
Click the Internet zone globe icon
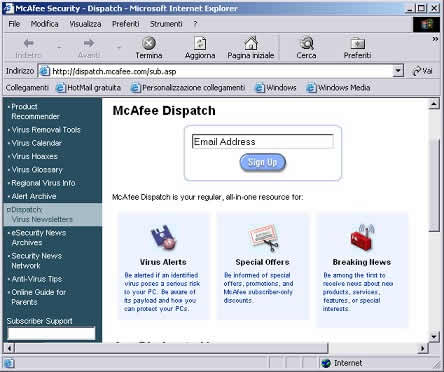pos(326,363)
